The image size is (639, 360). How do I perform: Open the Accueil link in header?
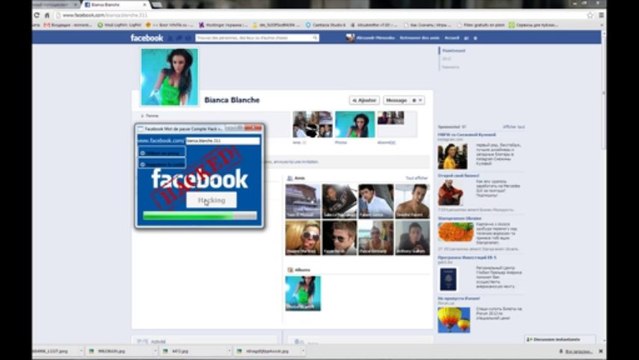point(452,38)
